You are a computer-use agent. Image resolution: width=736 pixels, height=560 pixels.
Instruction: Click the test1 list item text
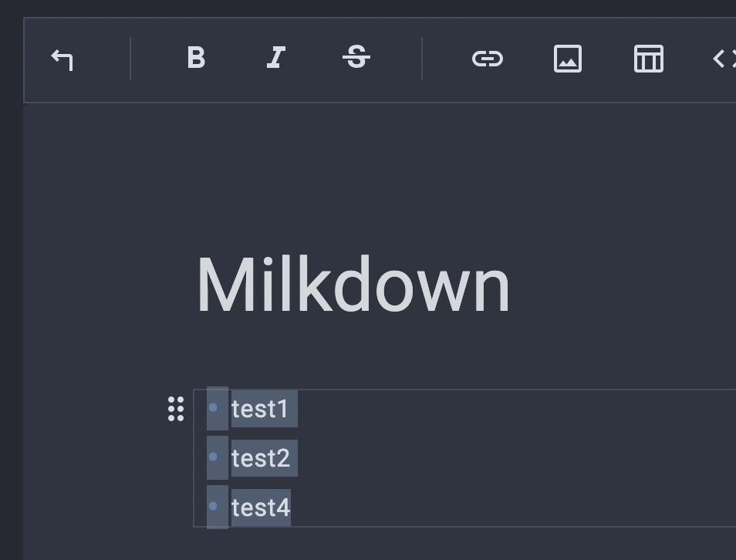(x=262, y=409)
